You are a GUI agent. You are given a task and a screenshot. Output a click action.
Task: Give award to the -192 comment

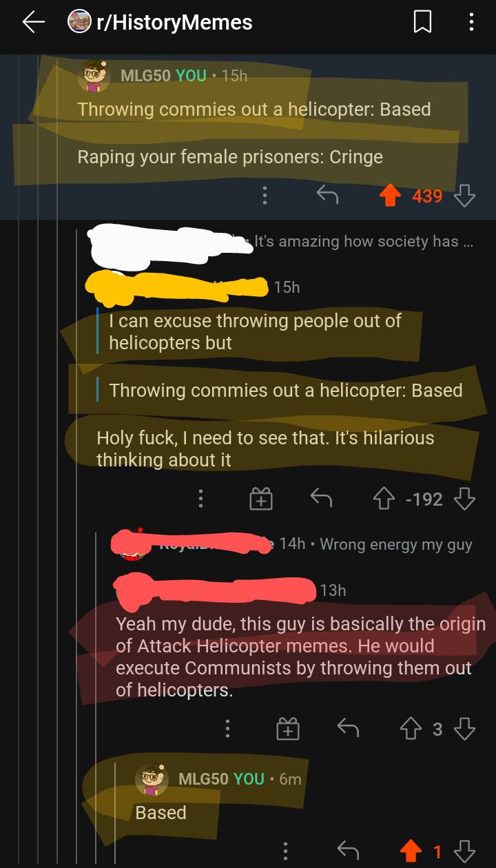(261, 499)
